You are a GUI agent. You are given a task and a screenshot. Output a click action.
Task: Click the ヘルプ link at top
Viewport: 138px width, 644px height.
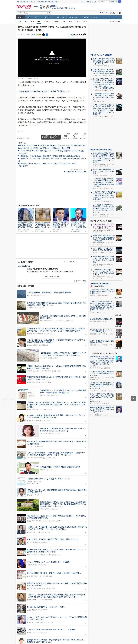click(94, 2)
